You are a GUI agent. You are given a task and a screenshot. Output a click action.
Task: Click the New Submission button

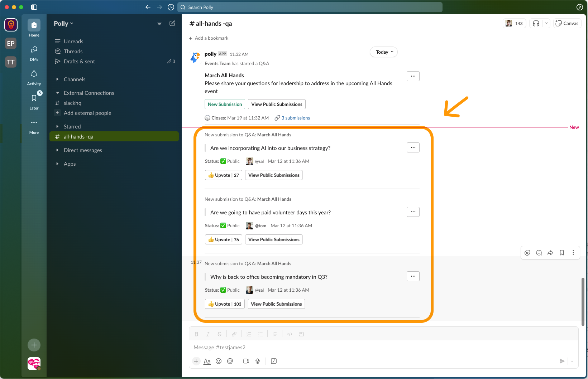click(225, 104)
